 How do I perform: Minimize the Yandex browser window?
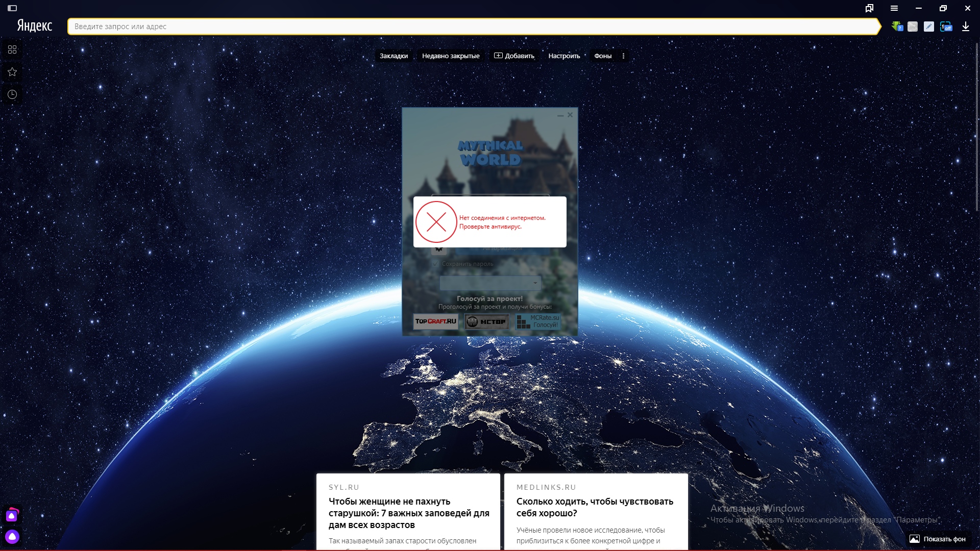click(919, 8)
